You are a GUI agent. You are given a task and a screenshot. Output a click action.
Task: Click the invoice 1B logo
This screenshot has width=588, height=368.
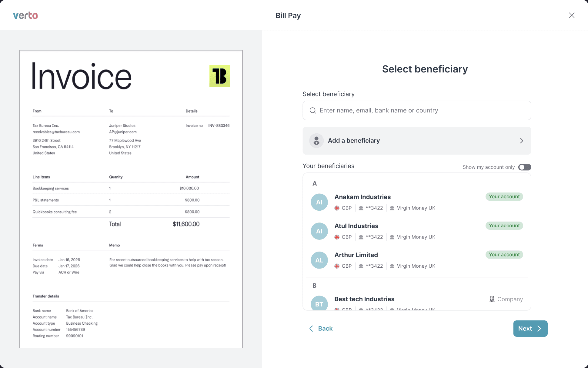(219, 76)
